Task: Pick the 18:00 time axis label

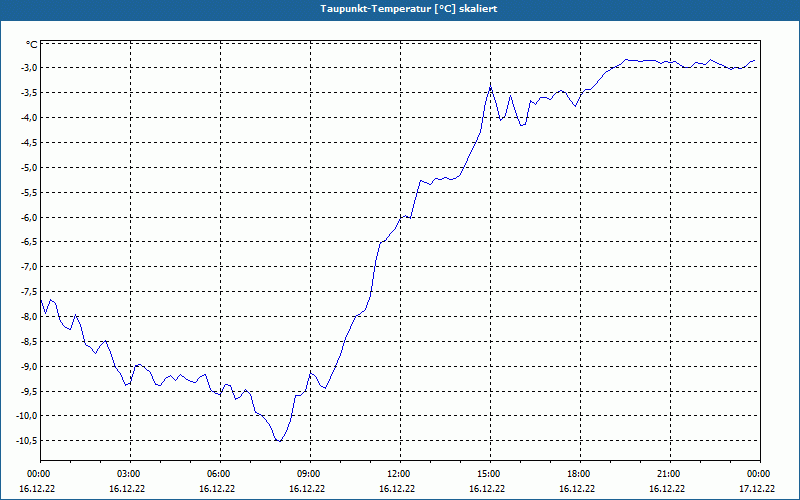Action: (x=579, y=474)
